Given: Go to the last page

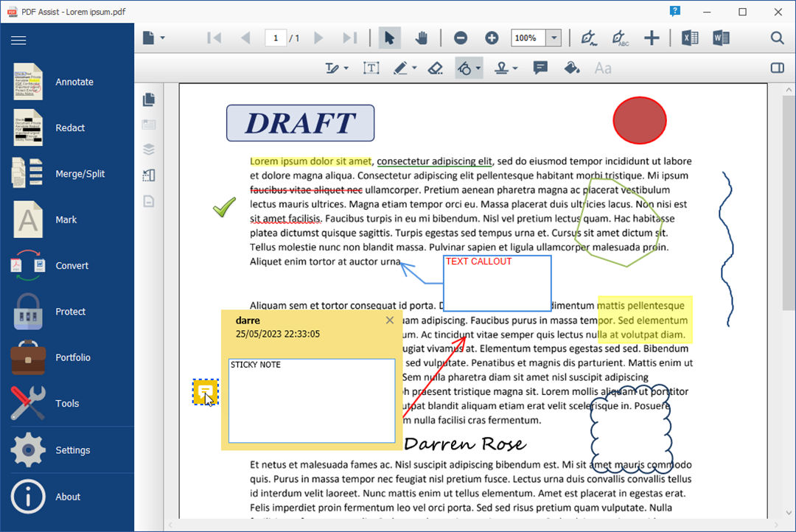Looking at the screenshot, I should [349, 38].
